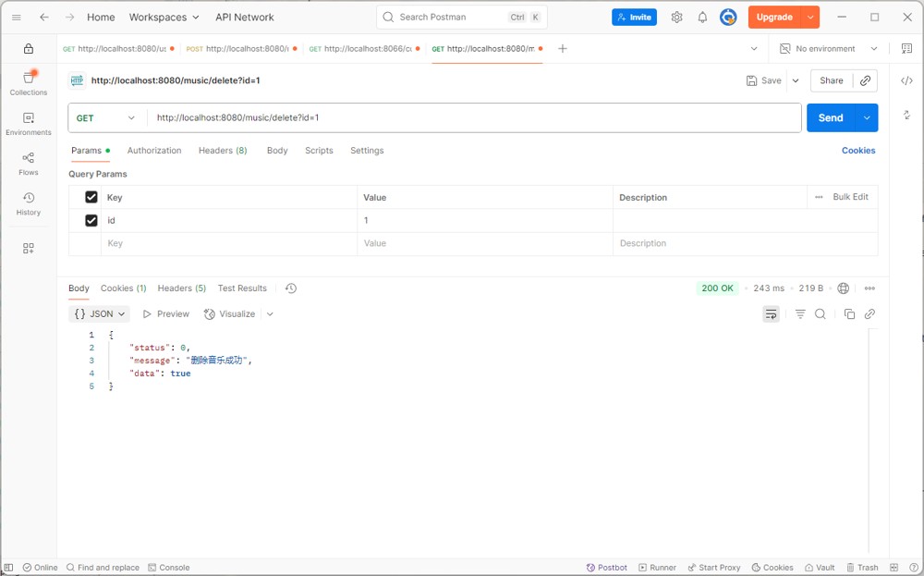The image size is (924, 576).
Task: Expand the Visualize options chevron
Action: (270, 314)
